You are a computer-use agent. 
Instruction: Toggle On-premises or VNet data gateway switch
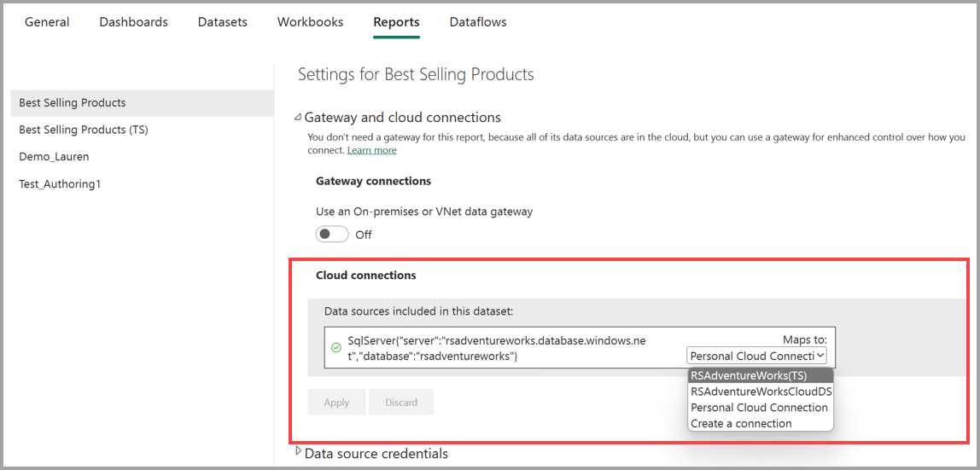point(332,235)
